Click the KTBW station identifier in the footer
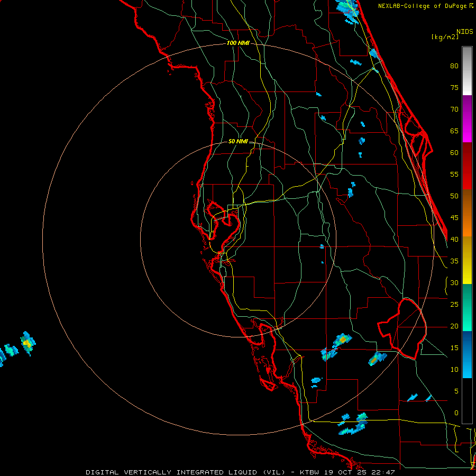The width and height of the screenshot is (476, 476). (310, 472)
